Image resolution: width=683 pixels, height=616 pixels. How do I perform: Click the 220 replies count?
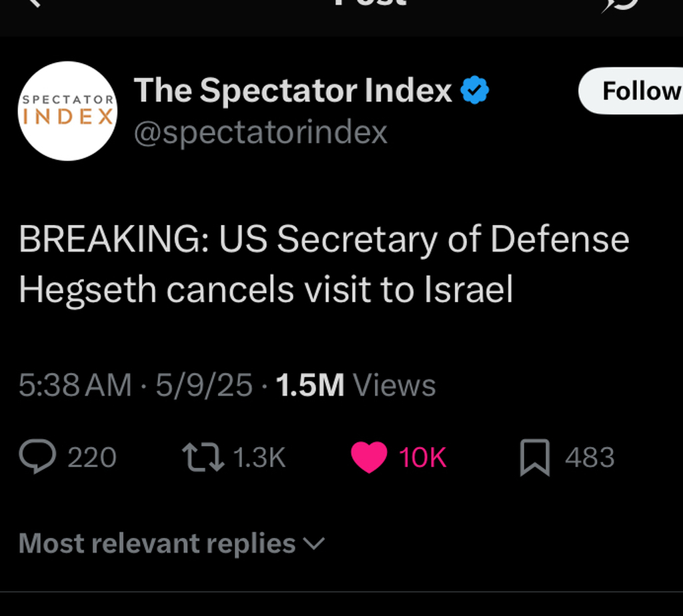[x=92, y=458]
